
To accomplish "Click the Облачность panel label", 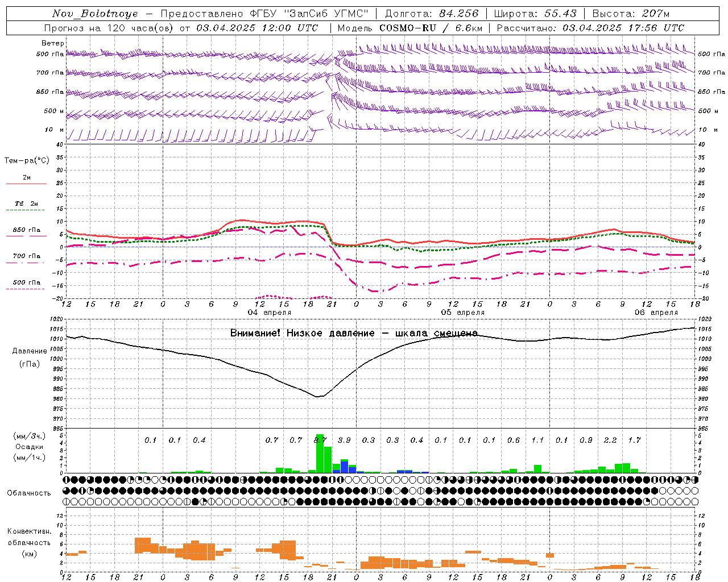I will 29,493.
